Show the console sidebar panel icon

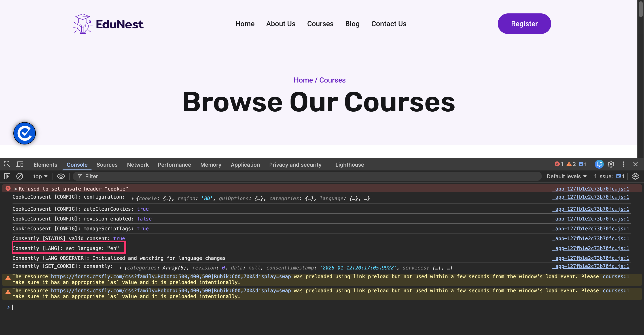point(7,176)
